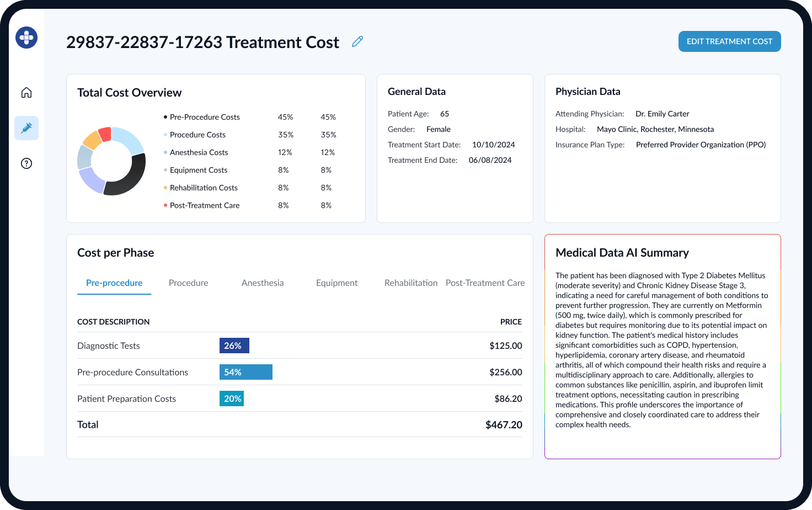Click the 54% Pre-procedure Consultations bar
The width and height of the screenshot is (812, 510).
[246, 372]
